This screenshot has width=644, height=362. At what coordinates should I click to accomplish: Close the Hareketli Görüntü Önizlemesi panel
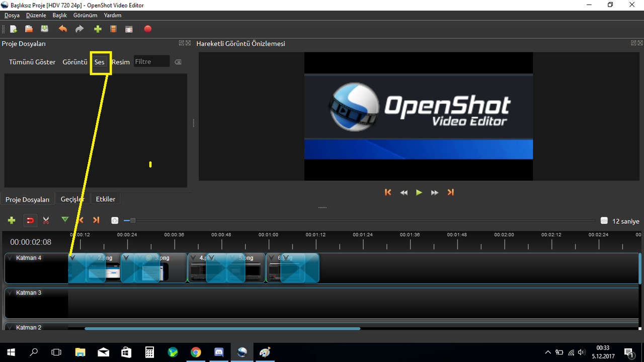640,43
